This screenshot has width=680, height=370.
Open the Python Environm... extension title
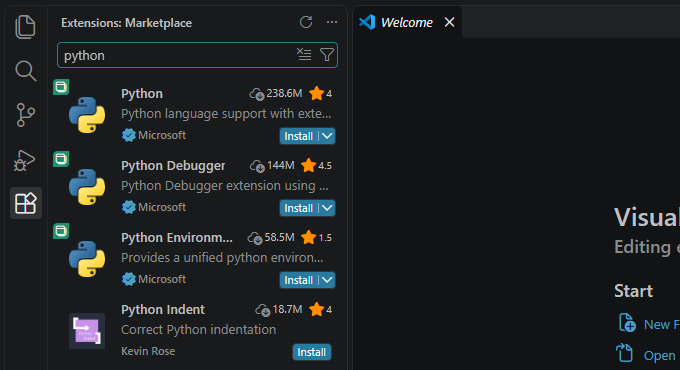click(x=177, y=238)
